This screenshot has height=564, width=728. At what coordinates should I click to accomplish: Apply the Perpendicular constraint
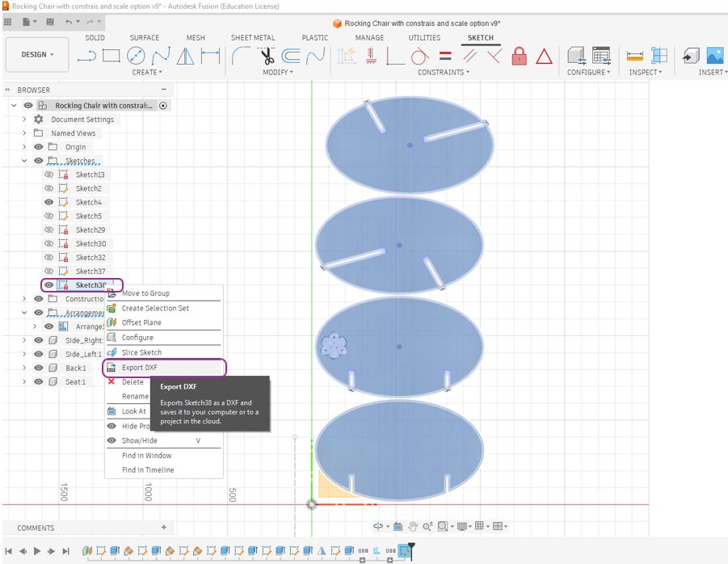(494, 57)
